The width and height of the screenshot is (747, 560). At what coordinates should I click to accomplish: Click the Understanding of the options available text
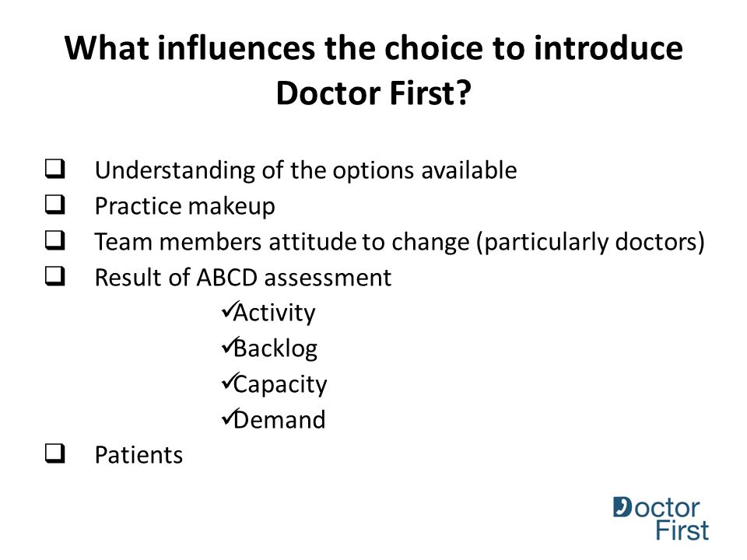[x=306, y=171]
